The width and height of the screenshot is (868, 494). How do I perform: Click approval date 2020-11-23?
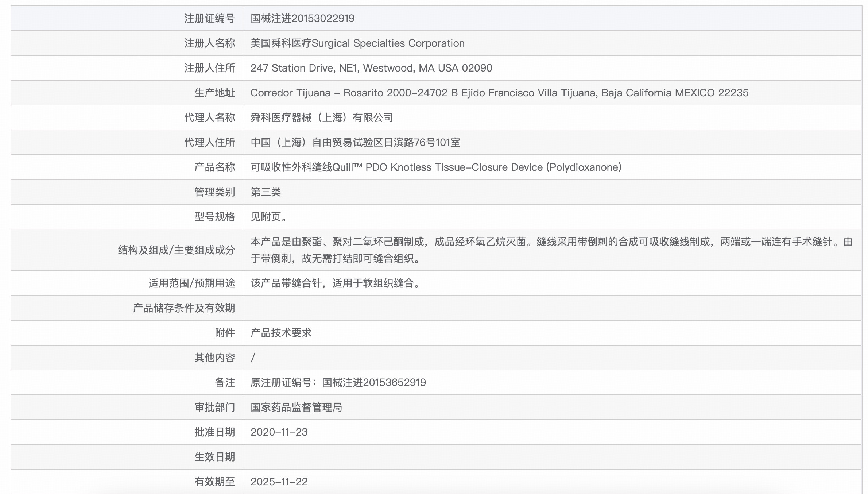point(279,432)
